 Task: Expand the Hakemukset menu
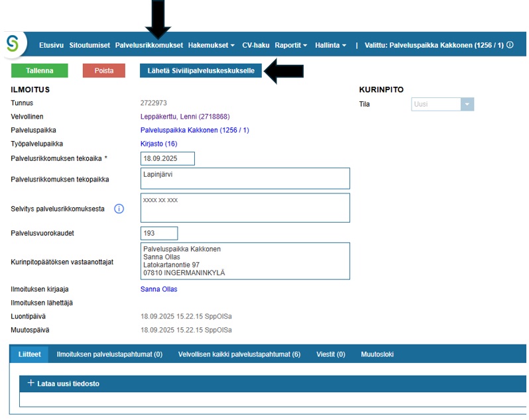211,45
